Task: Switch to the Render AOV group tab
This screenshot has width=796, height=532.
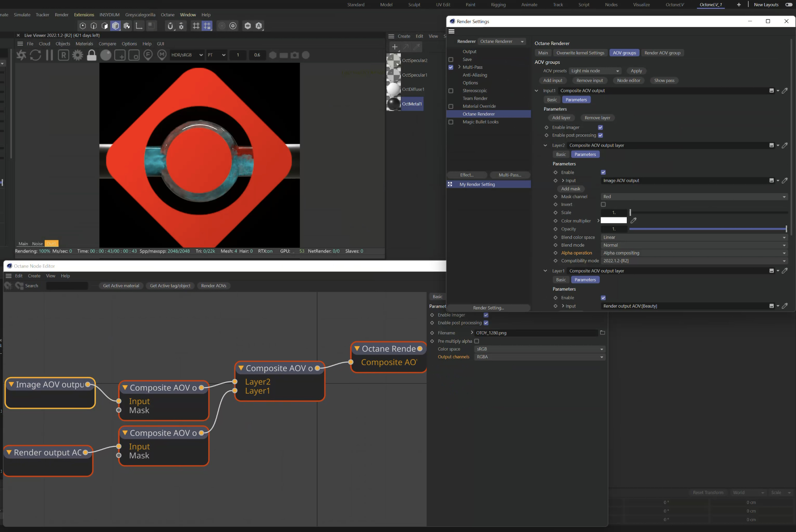Action: (x=662, y=53)
